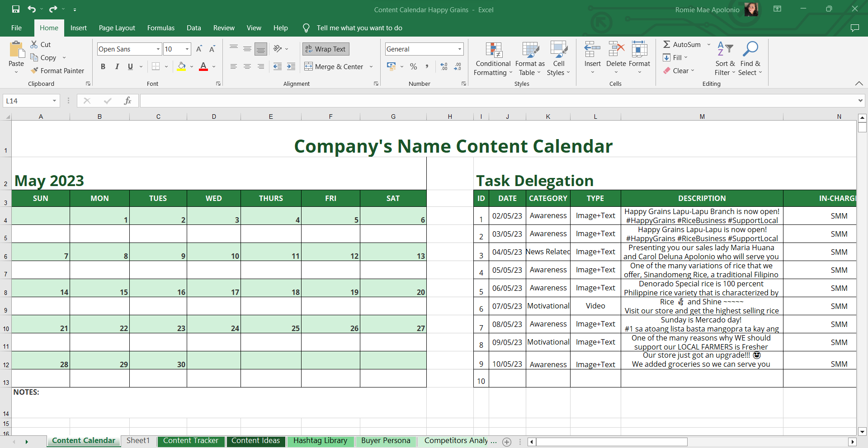The width and height of the screenshot is (868, 448).
Task: Open Cell Styles gallery
Action: [x=559, y=59]
